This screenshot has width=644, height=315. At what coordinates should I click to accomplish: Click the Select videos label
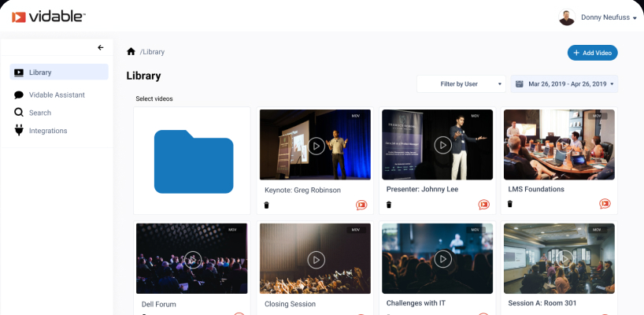tap(154, 98)
